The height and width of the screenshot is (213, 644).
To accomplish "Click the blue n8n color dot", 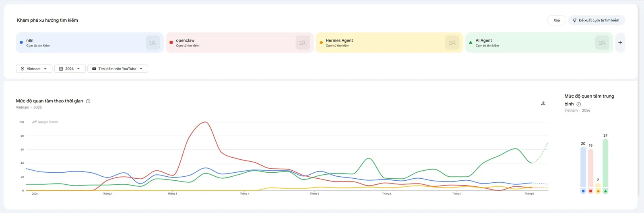I will tap(21, 42).
